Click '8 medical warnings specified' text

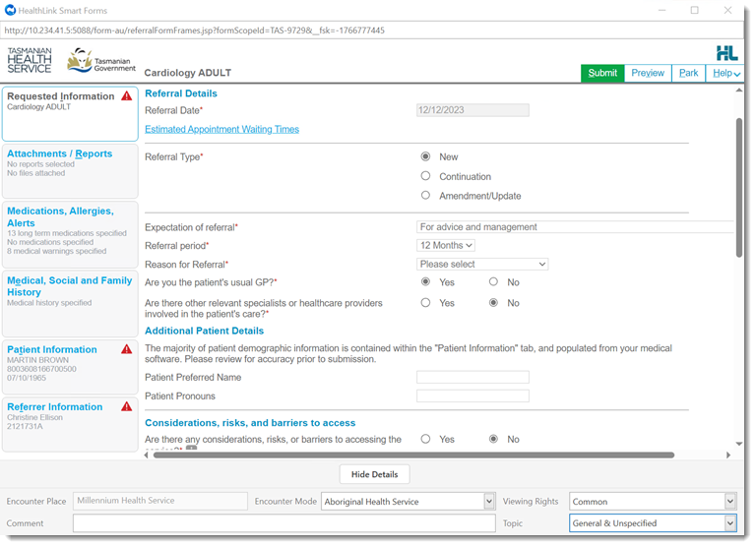point(56,251)
